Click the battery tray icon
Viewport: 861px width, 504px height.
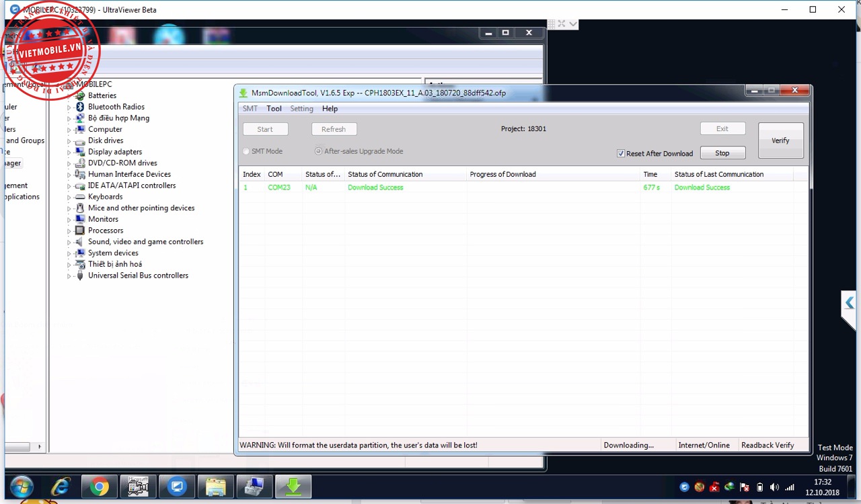[x=759, y=487]
